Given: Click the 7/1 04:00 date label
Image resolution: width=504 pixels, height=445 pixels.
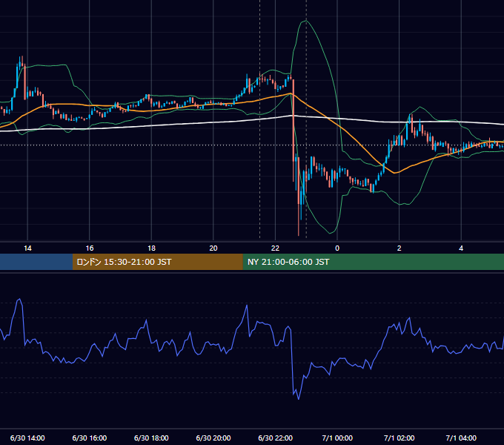Looking at the screenshot, I should pyautogui.click(x=461, y=438).
